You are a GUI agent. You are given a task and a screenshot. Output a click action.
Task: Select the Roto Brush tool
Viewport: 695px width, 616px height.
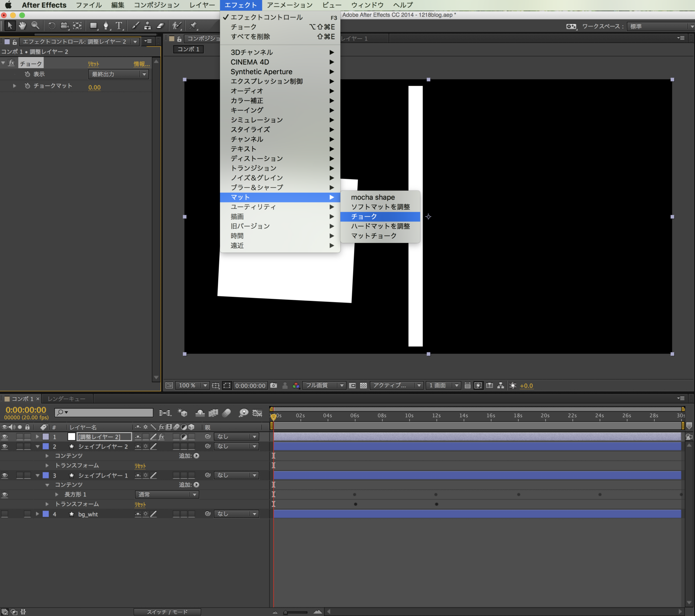click(x=177, y=26)
